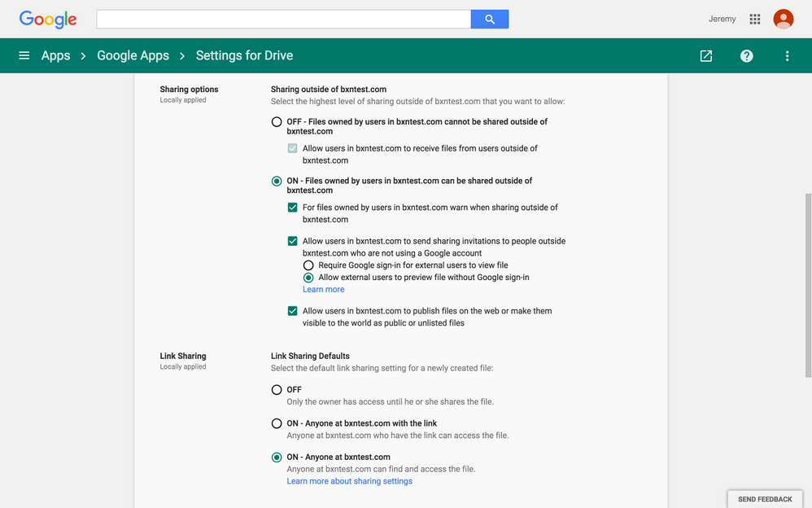The height and width of the screenshot is (508, 812).
Task: Click 'Locally applied' under Link Sharing
Action: [183, 366]
